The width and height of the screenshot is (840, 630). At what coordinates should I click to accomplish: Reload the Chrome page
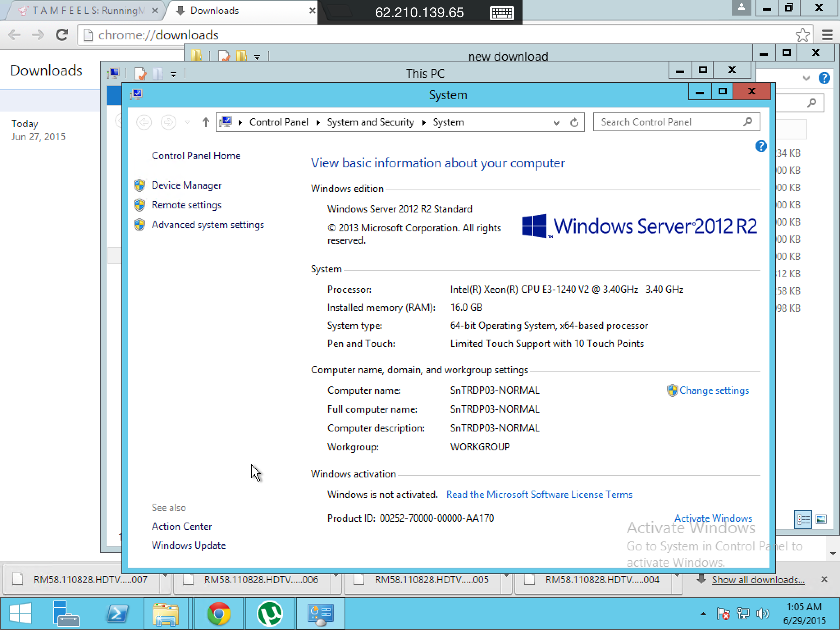(x=62, y=35)
